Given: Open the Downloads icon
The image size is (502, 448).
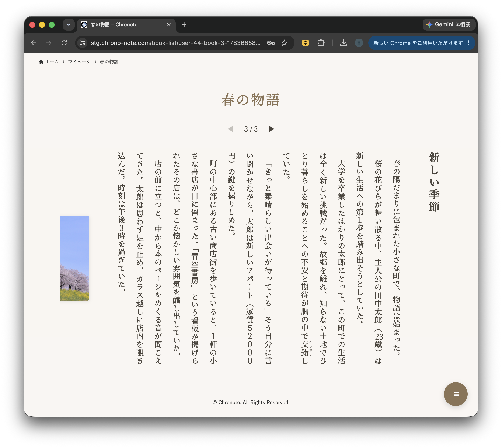Looking at the screenshot, I should [344, 43].
